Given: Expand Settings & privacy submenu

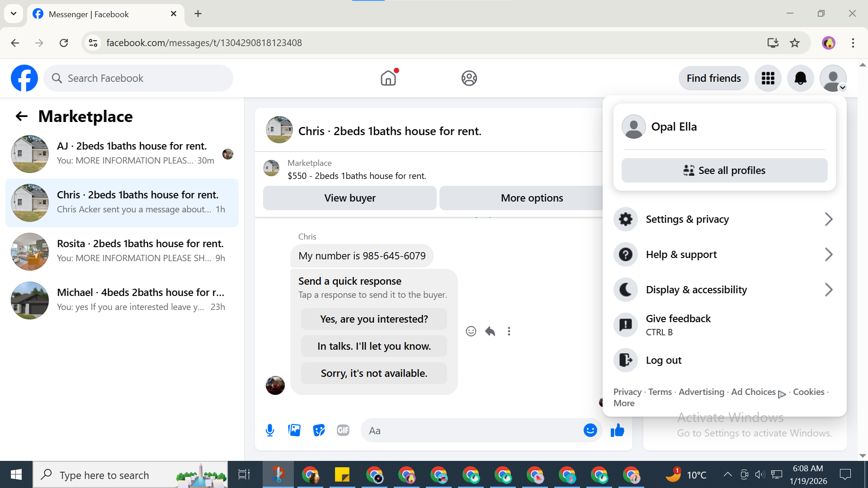Looking at the screenshot, I should pos(725,219).
